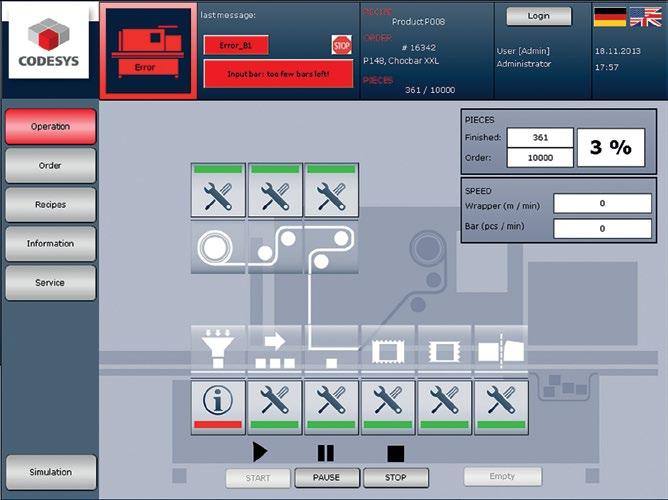This screenshot has width=668, height=500.
Task: Open the Simulation page
Action: (x=51, y=472)
